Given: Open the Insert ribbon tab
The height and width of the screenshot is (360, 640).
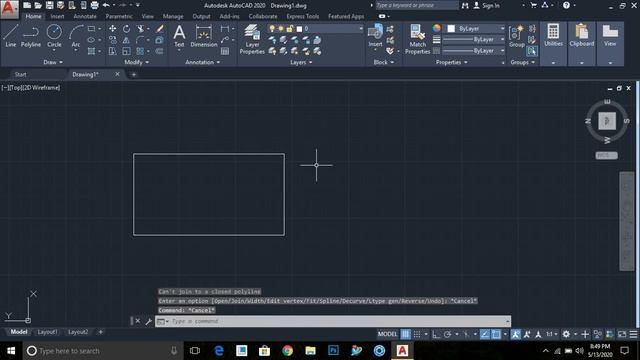Looking at the screenshot, I should (x=58, y=16).
